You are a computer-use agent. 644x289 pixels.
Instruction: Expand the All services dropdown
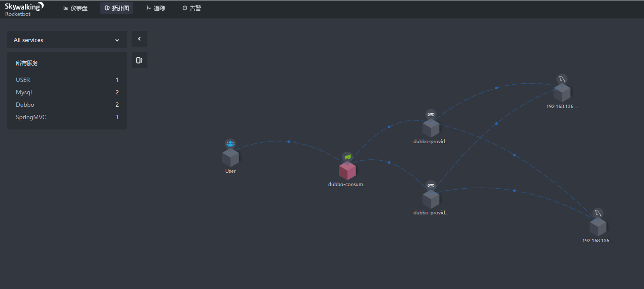(x=67, y=39)
